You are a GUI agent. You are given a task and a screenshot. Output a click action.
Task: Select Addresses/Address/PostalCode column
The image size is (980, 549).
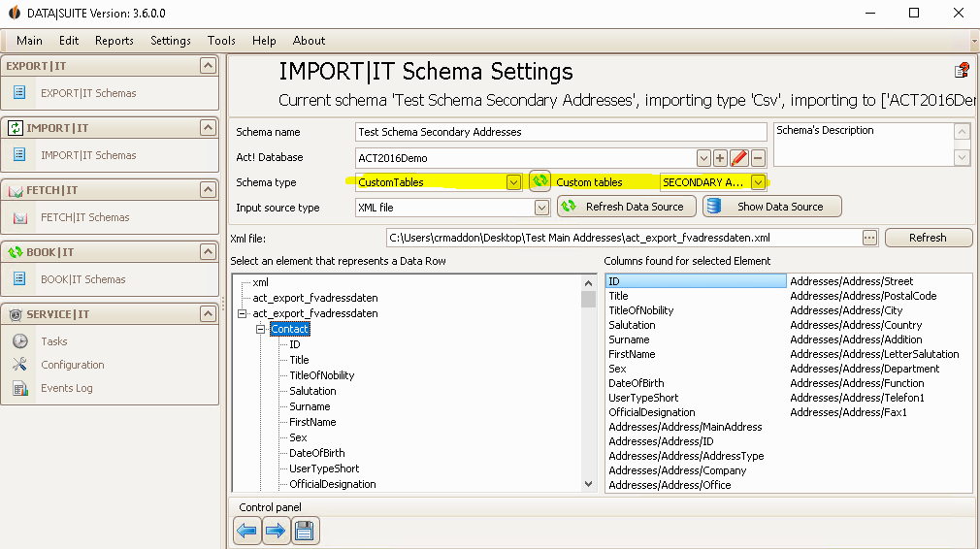[x=864, y=296]
